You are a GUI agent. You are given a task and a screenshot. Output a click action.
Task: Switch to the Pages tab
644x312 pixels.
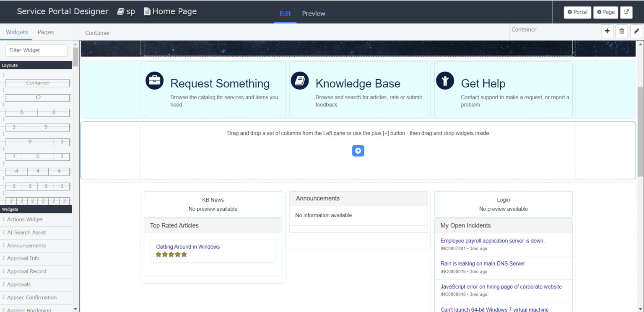[x=45, y=32]
